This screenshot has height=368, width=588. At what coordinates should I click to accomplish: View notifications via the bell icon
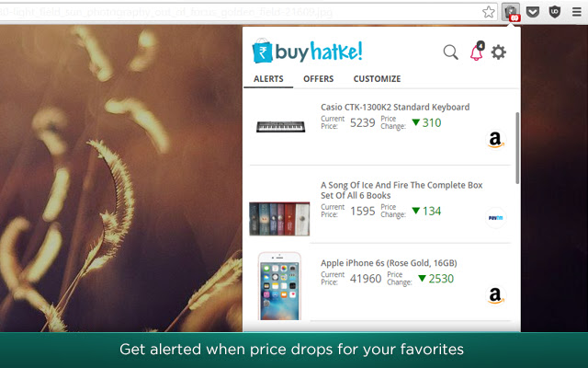(477, 52)
